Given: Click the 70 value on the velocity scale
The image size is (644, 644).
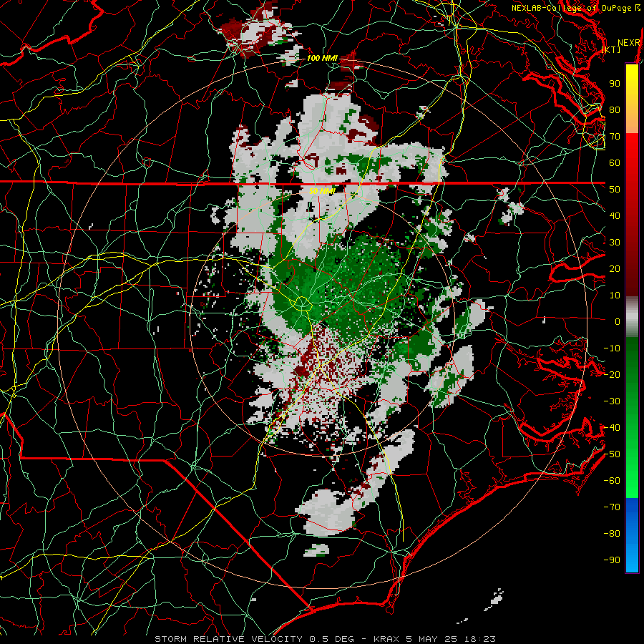Looking at the screenshot, I should click(615, 137).
